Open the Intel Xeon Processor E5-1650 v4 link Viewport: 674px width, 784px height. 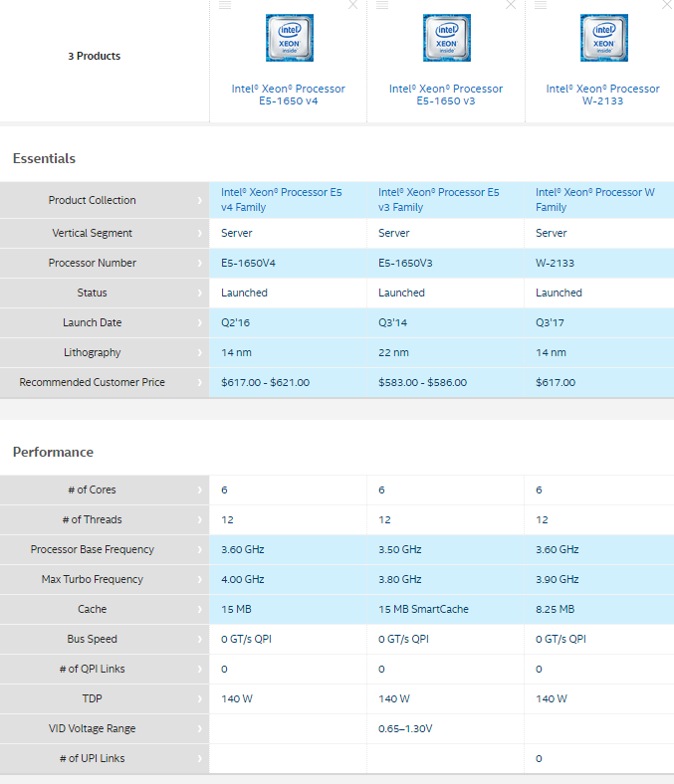288,95
